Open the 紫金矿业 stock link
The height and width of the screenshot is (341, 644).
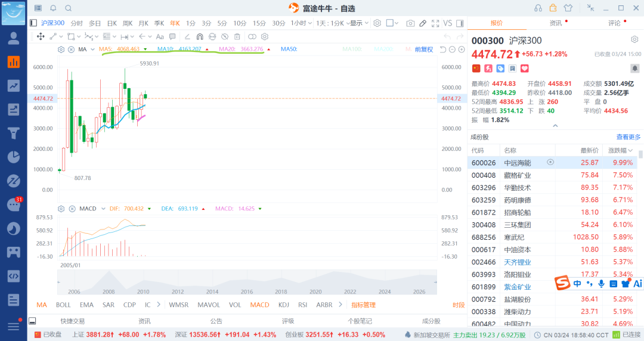[518, 287]
